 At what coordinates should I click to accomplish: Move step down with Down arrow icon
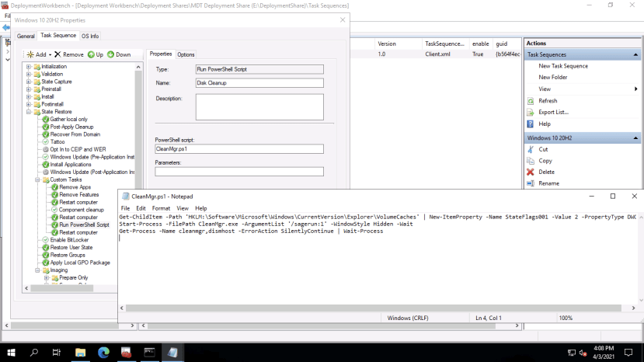coord(110,54)
